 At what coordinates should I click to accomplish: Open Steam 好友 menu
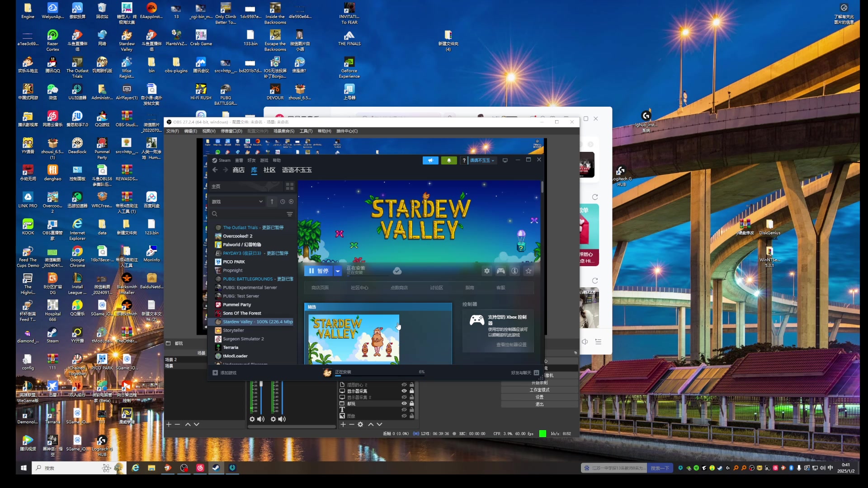click(x=251, y=160)
